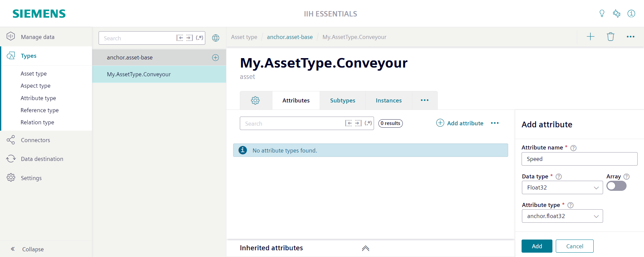Show help for Array
Screen dimensions: 644x257
coord(627,176)
